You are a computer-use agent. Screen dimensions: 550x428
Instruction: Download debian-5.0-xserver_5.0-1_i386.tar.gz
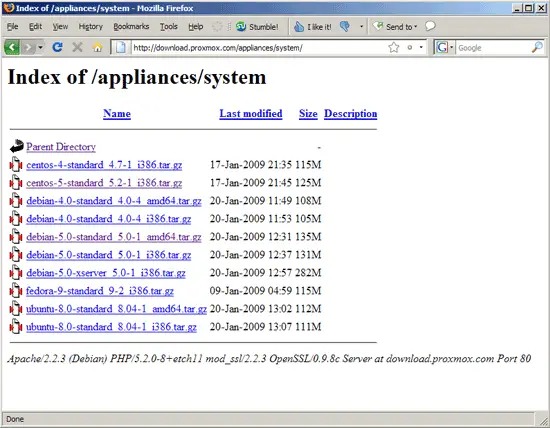point(106,273)
